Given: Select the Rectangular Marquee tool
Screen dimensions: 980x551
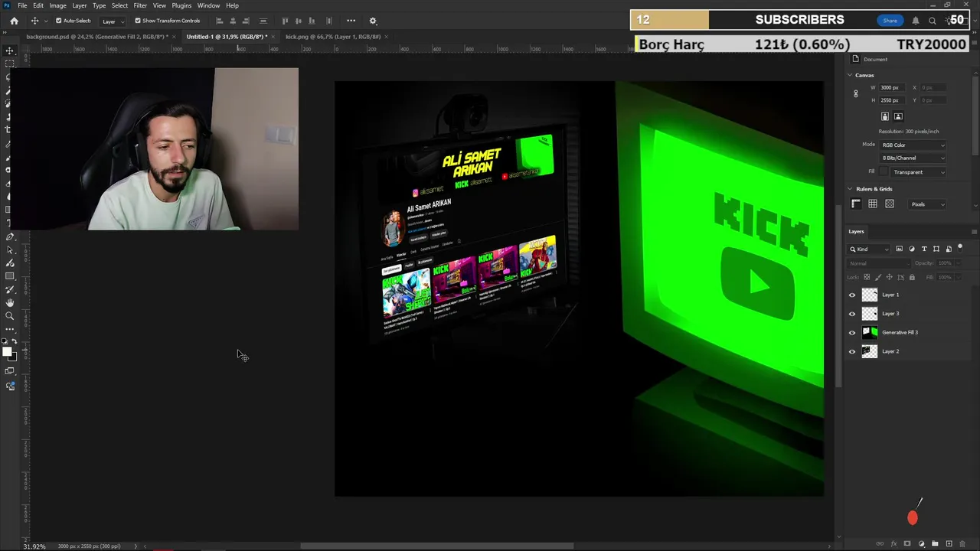Looking at the screenshot, I should (9, 64).
